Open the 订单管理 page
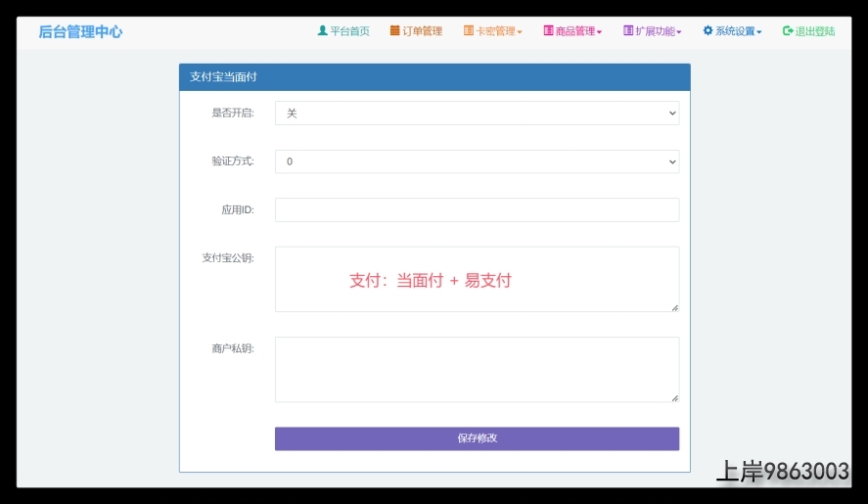The width and height of the screenshot is (868, 504). click(x=416, y=31)
